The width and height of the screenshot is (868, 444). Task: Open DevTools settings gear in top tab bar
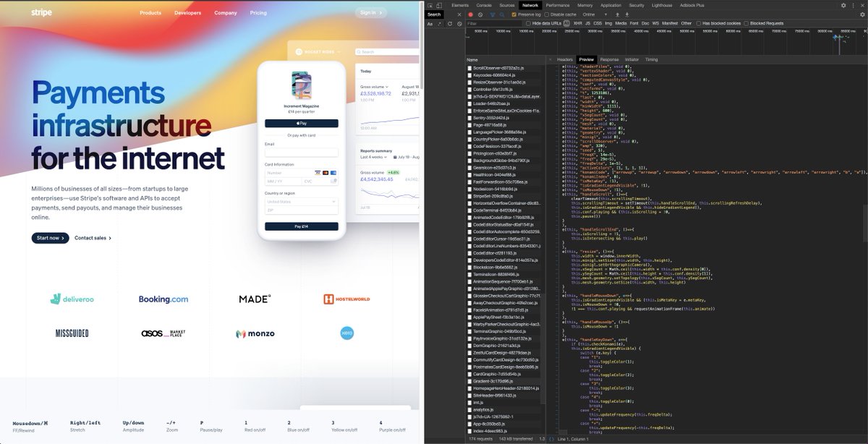(843, 5)
